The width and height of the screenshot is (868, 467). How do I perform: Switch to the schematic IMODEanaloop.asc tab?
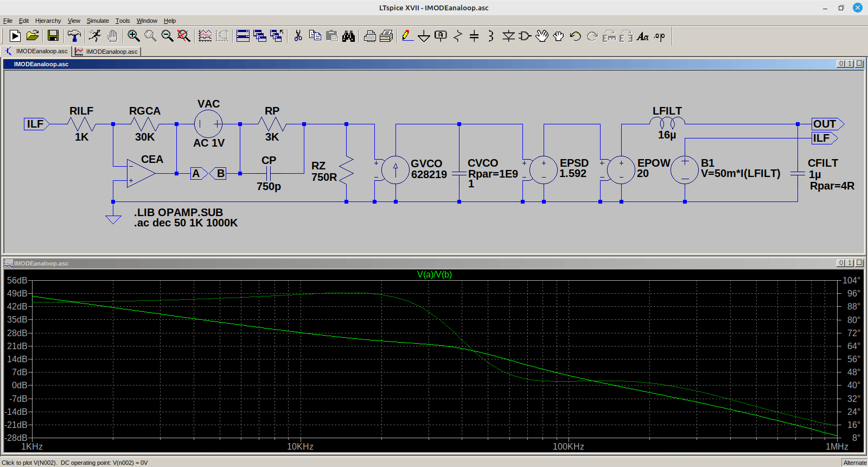[x=37, y=51]
